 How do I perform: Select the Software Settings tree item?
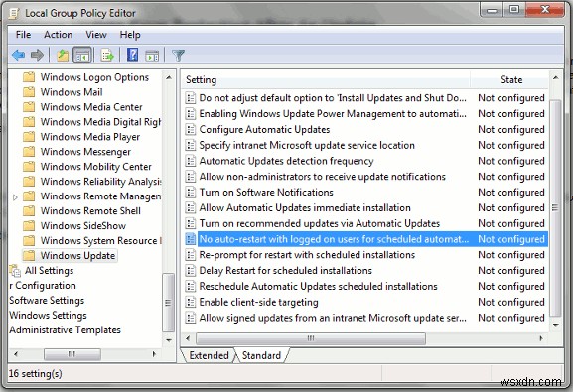coord(47,300)
